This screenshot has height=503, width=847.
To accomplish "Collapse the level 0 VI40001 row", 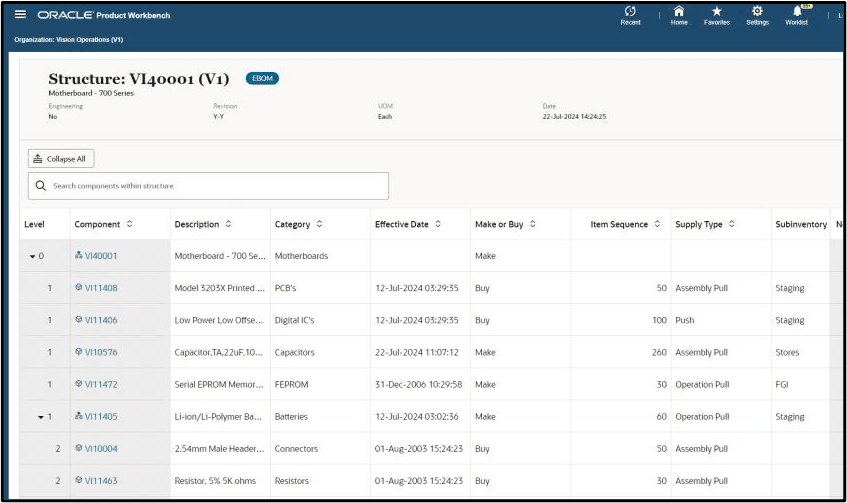I will coord(32,256).
